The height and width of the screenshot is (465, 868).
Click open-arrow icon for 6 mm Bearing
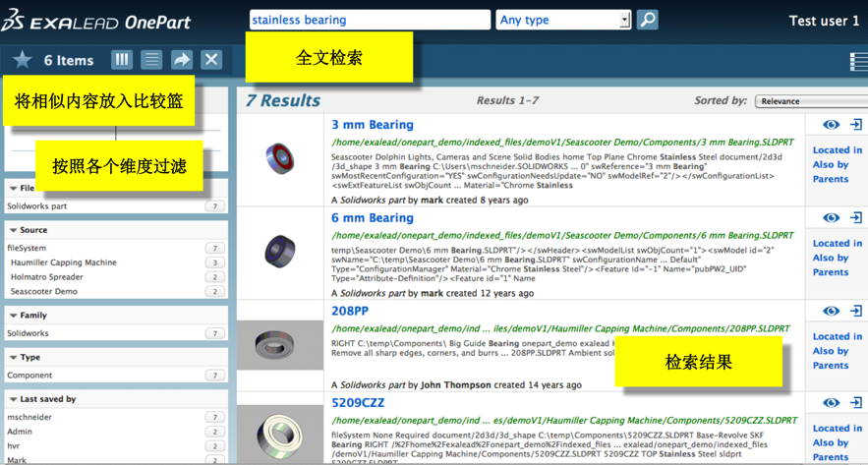(855, 218)
